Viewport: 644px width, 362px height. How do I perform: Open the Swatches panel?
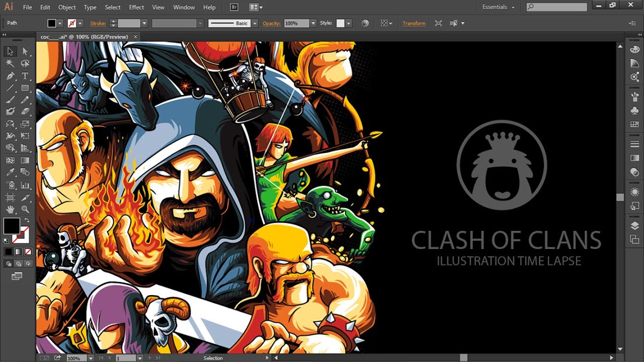[x=634, y=124]
